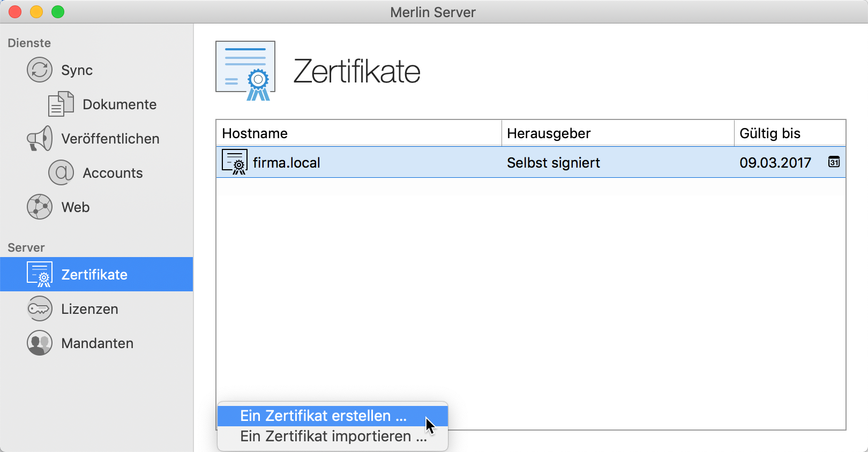Click the calendar icon next to 09.03.2017

[834, 162]
